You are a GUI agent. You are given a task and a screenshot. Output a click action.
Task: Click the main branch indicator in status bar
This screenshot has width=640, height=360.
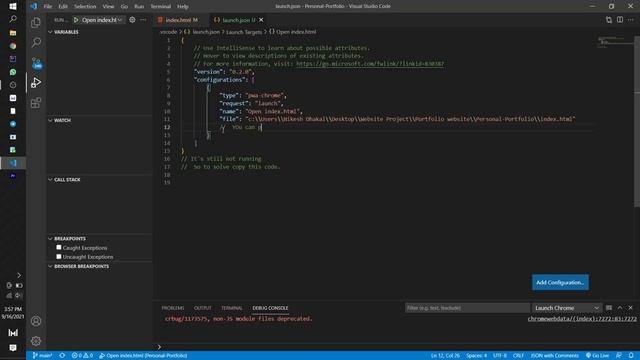coord(42,356)
